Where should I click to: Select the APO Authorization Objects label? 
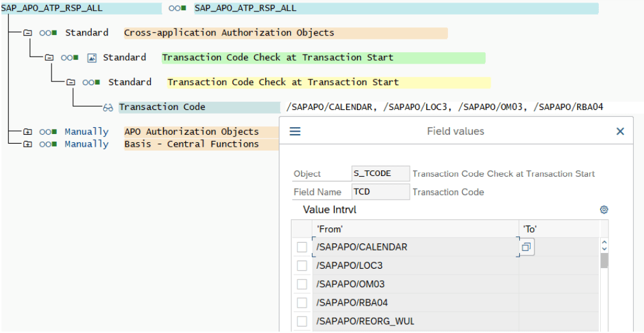[202, 132]
